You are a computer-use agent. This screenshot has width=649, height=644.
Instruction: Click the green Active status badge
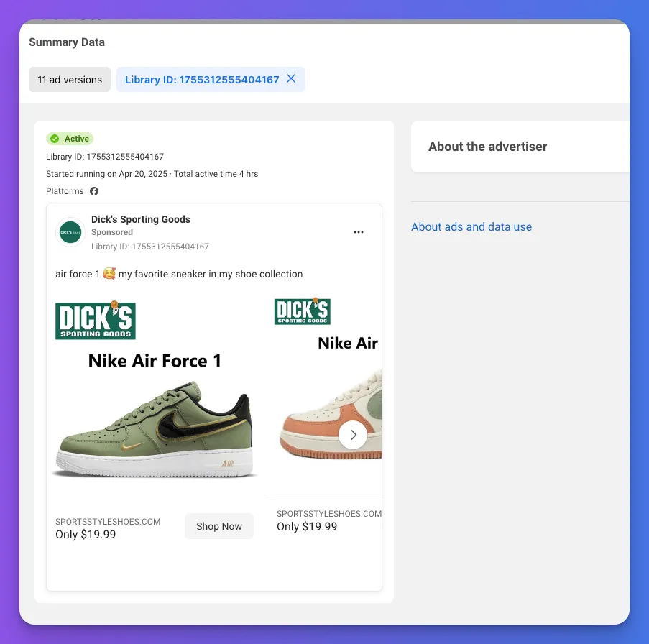pyautogui.click(x=70, y=139)
